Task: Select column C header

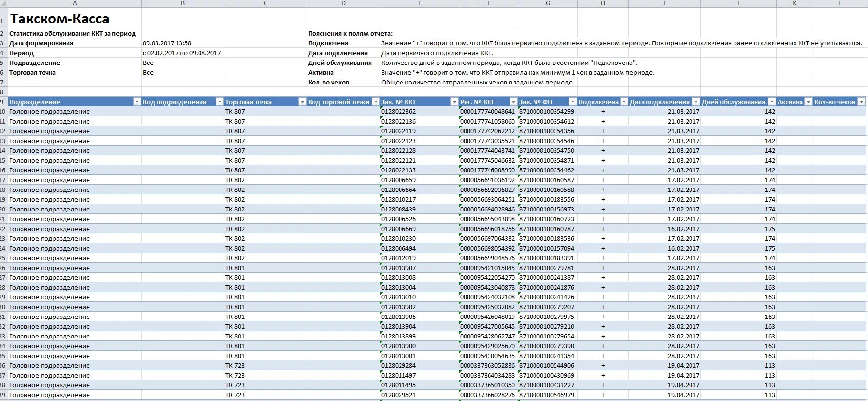Action: 266,3
